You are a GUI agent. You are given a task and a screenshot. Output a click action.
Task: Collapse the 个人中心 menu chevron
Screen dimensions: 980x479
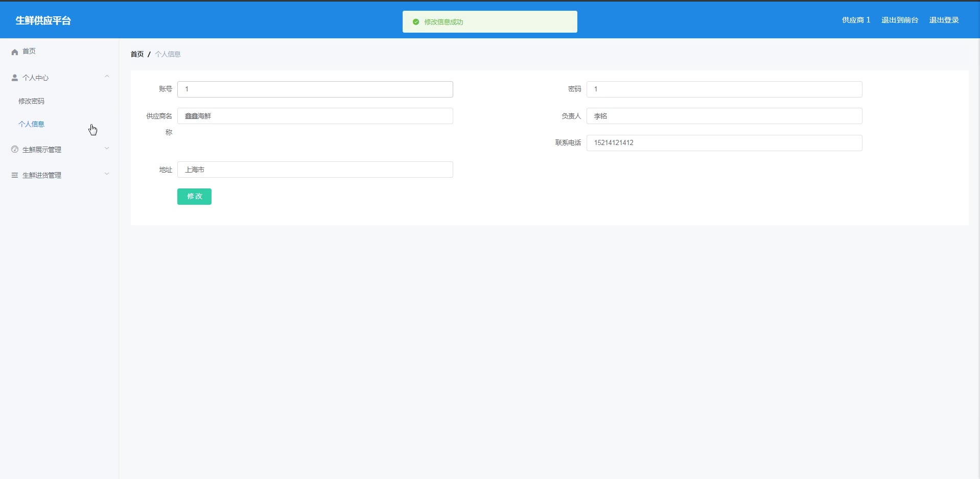[x=107, y=77]
